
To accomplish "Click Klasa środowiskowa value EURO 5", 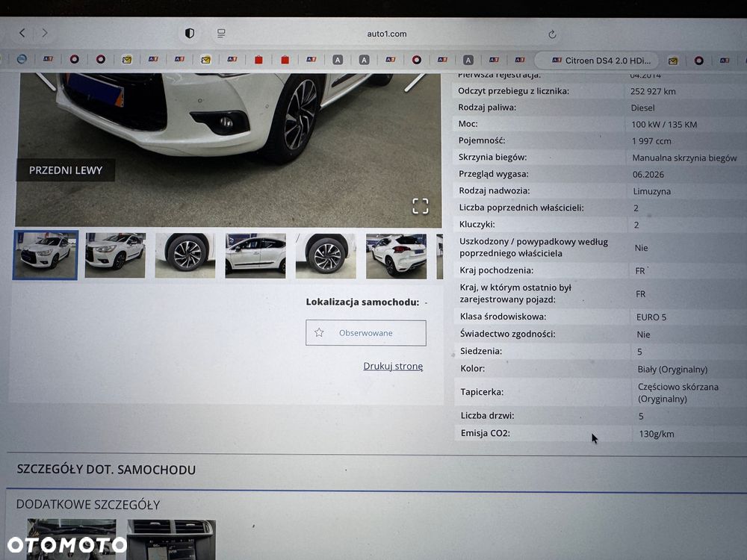I will point(651,317).
